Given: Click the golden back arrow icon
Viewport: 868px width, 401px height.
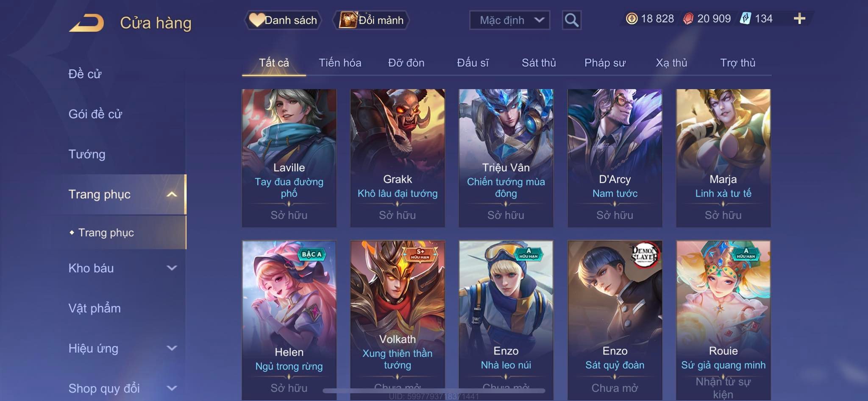Looking at the screenshot, I should pyautogui.click(x=87, y=22).
